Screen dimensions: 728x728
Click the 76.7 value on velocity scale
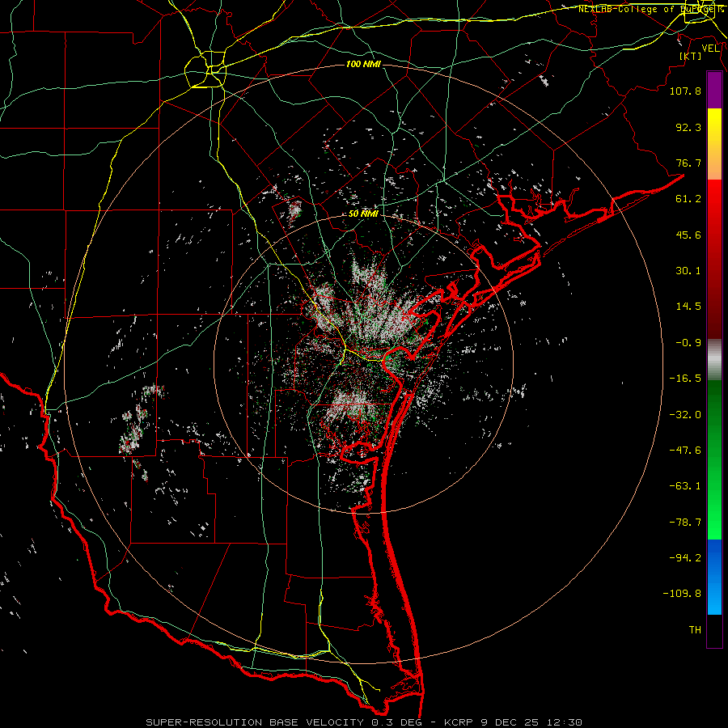coord(688,163)
